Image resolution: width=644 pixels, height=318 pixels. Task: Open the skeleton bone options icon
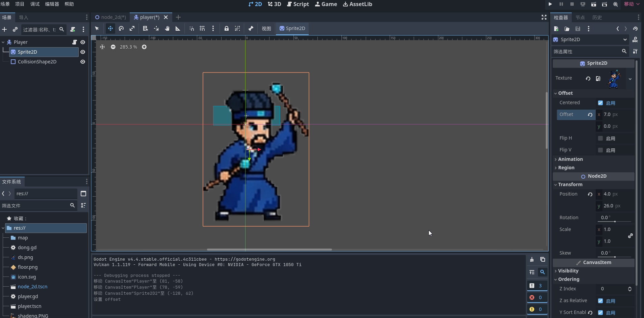coord(251,28)
